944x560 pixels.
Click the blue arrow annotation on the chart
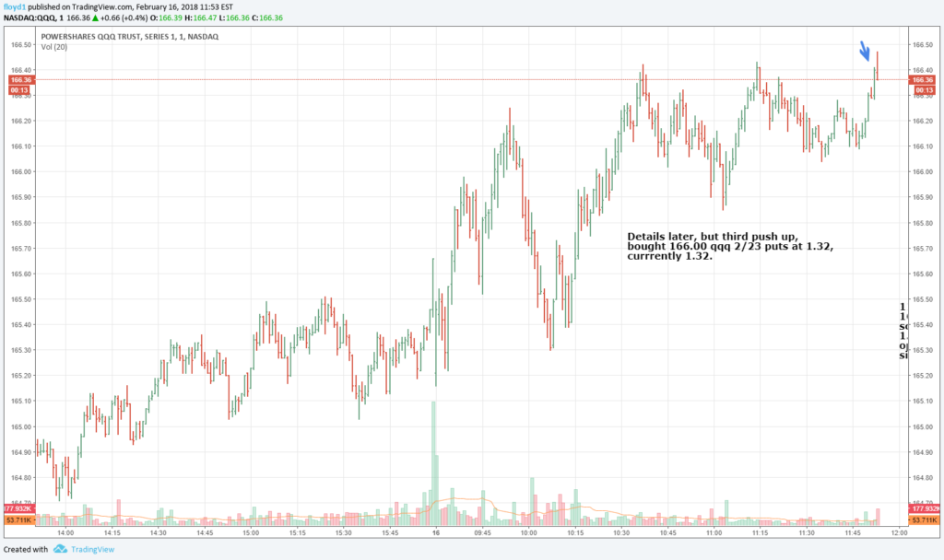click(x=865, y=52)
